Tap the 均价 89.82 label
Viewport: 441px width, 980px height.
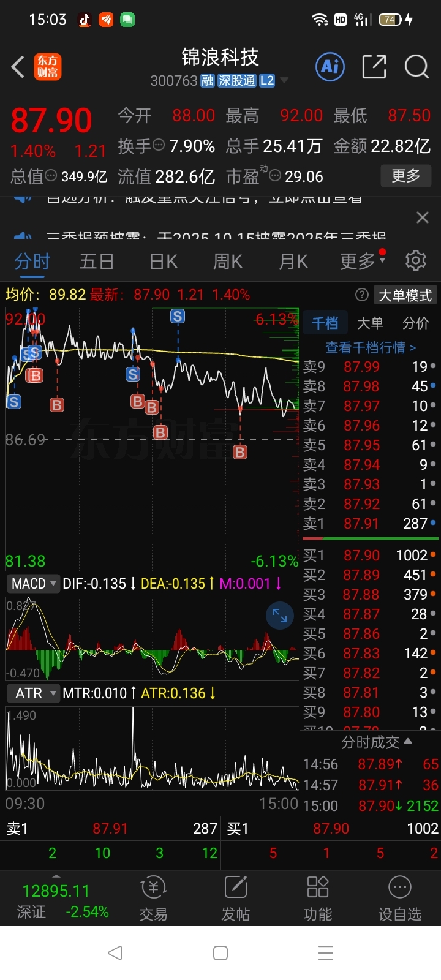pyautogui.click(x=45, y=295)
